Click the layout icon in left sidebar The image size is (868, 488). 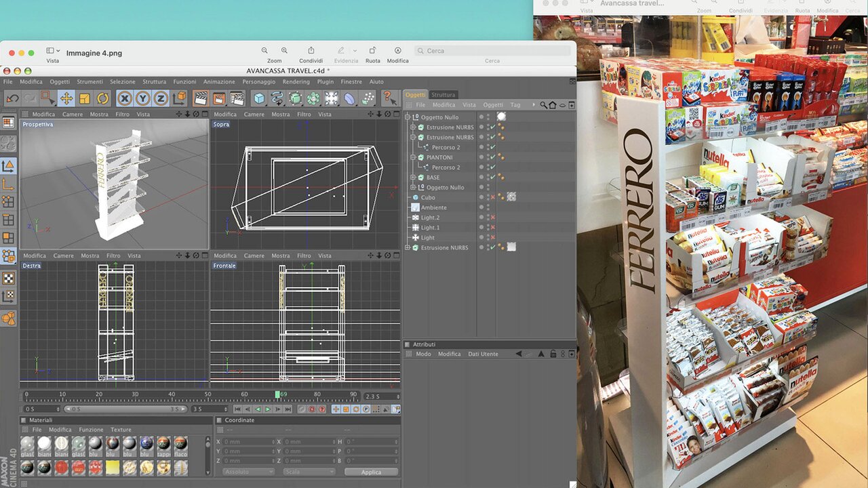(8, 123)
